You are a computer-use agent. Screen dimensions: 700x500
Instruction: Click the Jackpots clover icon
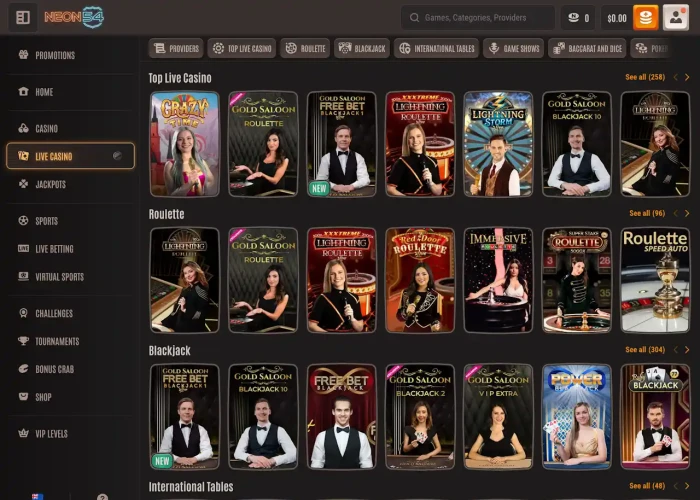pyautogui.click(x=24, y=183)
